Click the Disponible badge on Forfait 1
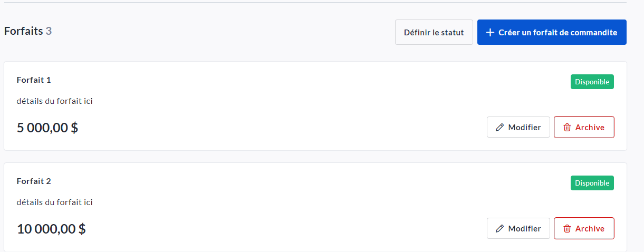The image size is (644, 252). point(592,82)
